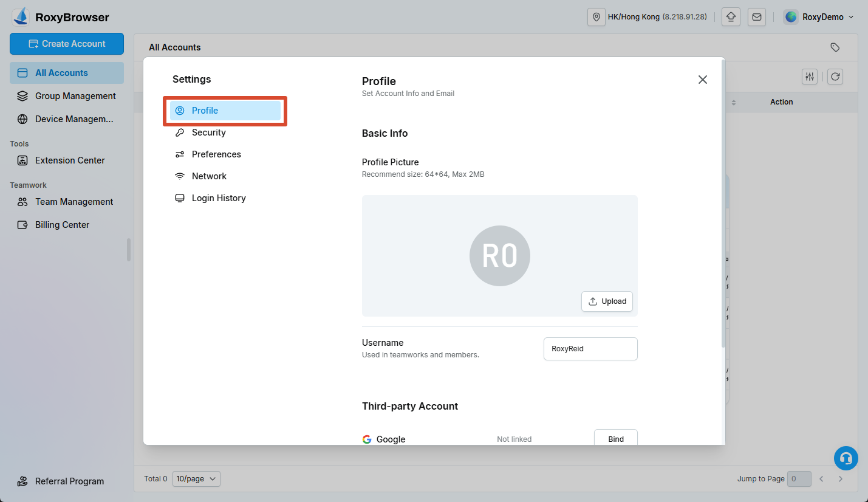868x502 pixels.
Task: Go to Team Management
Action: (x=67, y=202)
